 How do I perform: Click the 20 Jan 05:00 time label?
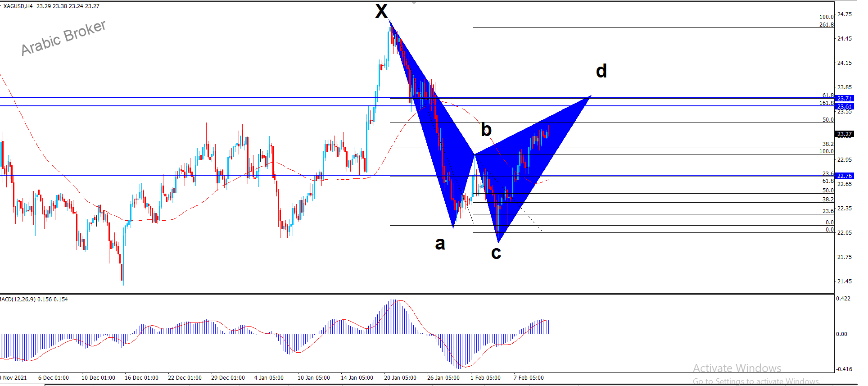(x=400, y=378)
